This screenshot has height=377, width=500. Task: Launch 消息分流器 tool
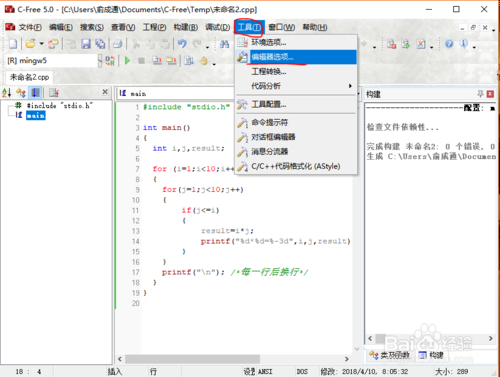[x=296, y=152]
